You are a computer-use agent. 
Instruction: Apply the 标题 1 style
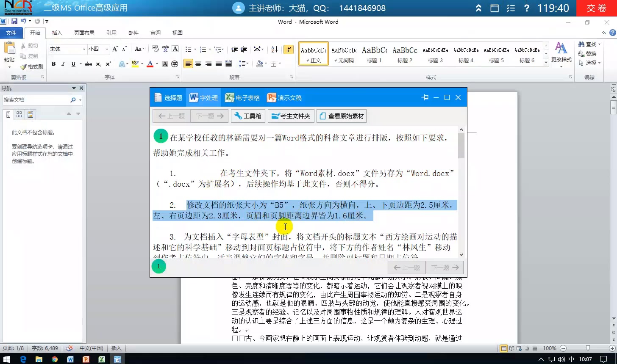tap(374, 54)
